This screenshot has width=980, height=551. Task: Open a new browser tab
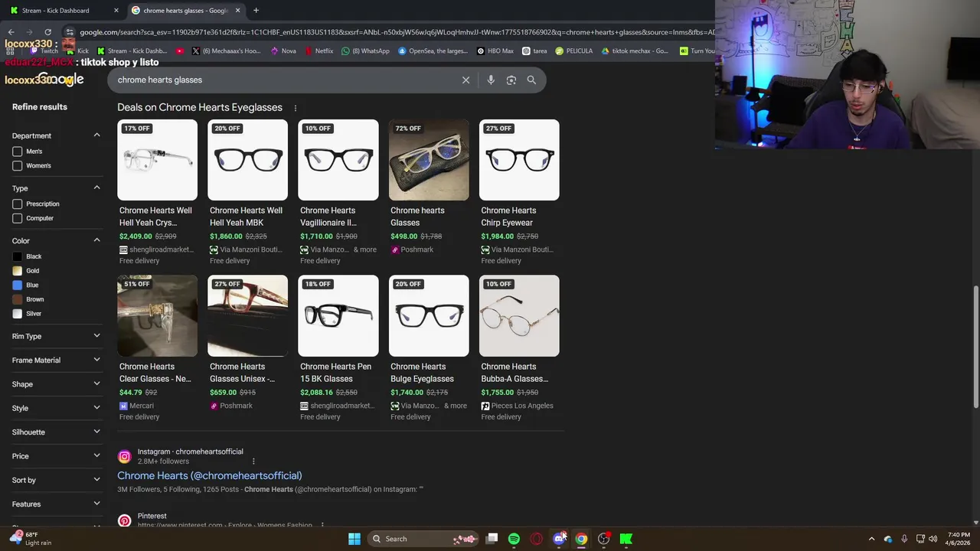[x=256, y=10]
